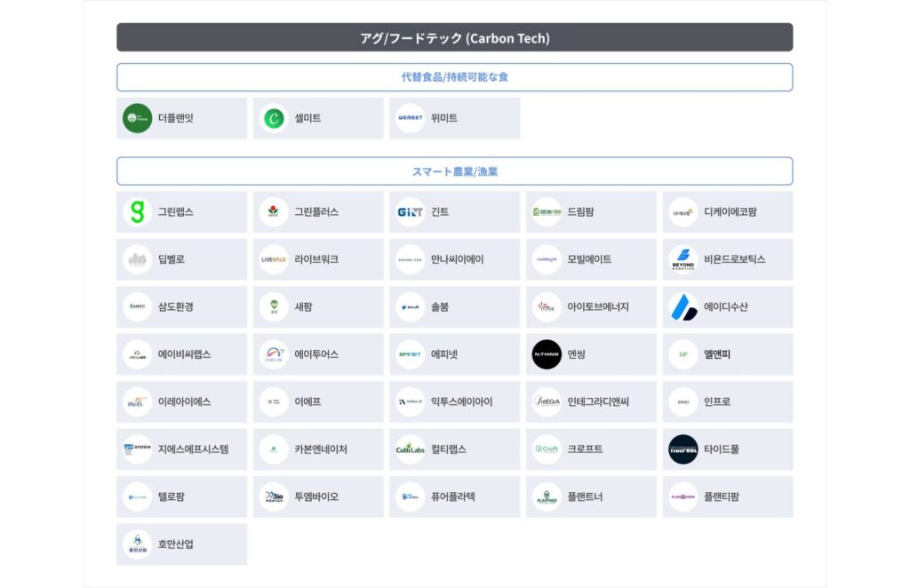Click the 지에스에프시스템 logo icon
The width and height of the screenshot is (910, 588).
click(x=138, y=449)
